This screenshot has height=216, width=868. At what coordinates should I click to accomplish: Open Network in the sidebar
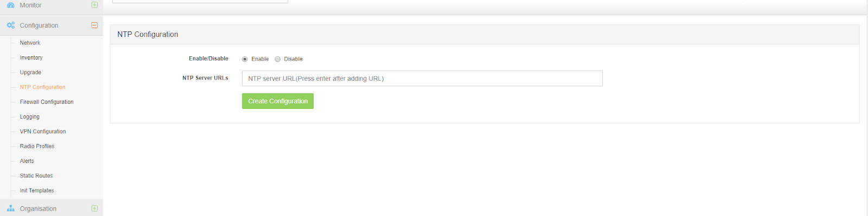[x=30, y=43]
